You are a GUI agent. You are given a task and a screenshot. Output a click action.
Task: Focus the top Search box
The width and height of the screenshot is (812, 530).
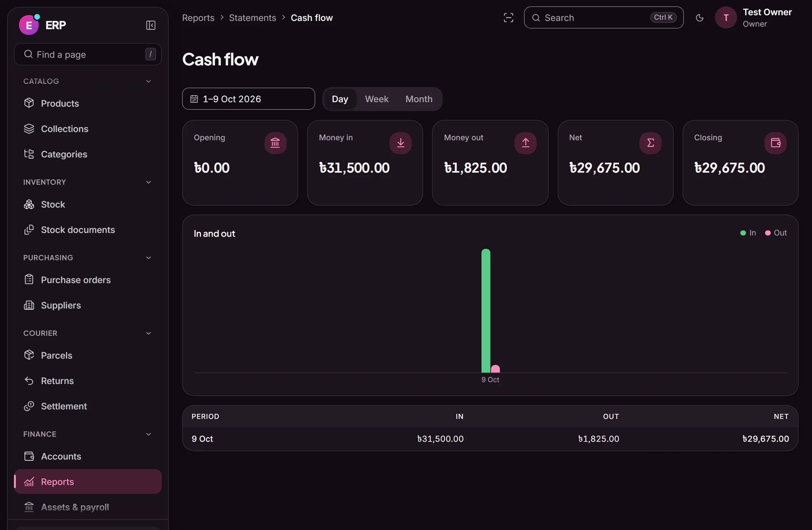[604, 17]
